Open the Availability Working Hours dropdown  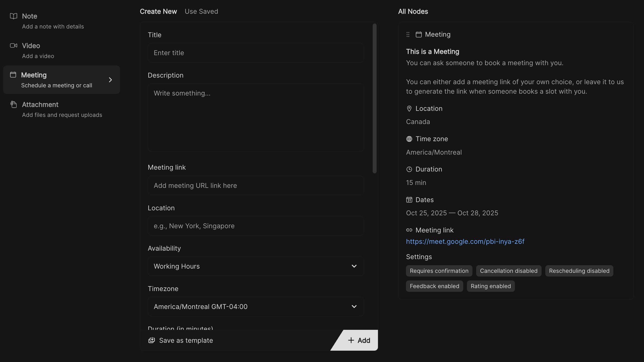tap(255, 266)
